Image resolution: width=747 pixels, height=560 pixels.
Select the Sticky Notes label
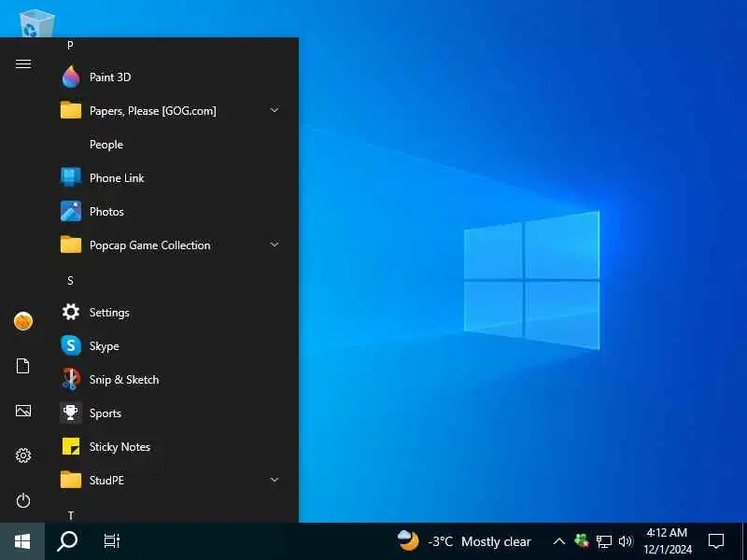(120, 447)
